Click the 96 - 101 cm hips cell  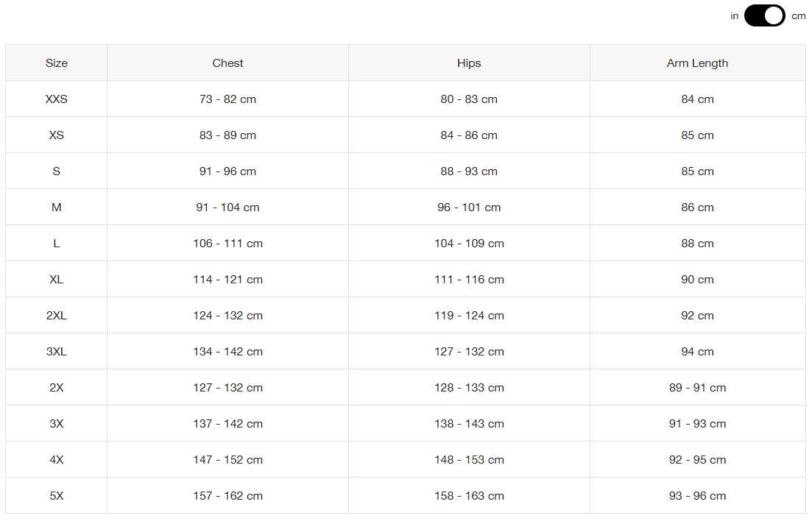click(x=469, y=208)
